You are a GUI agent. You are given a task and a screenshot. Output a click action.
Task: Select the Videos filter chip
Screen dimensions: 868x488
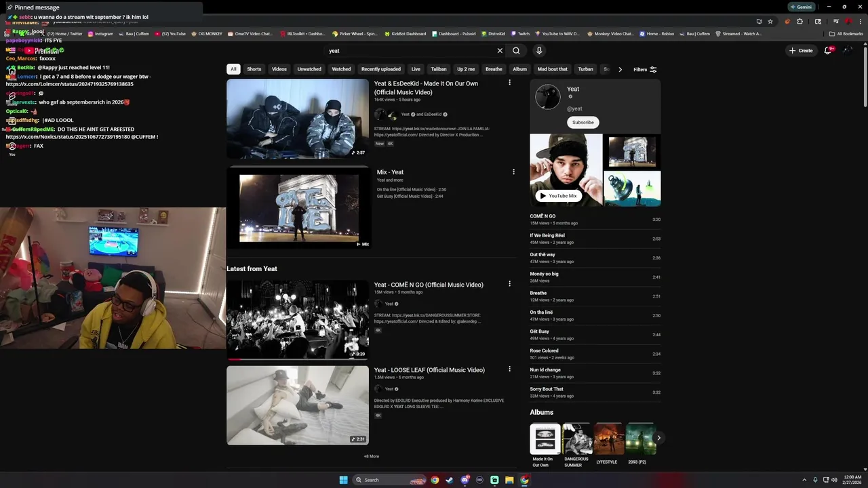click(279, 69)
